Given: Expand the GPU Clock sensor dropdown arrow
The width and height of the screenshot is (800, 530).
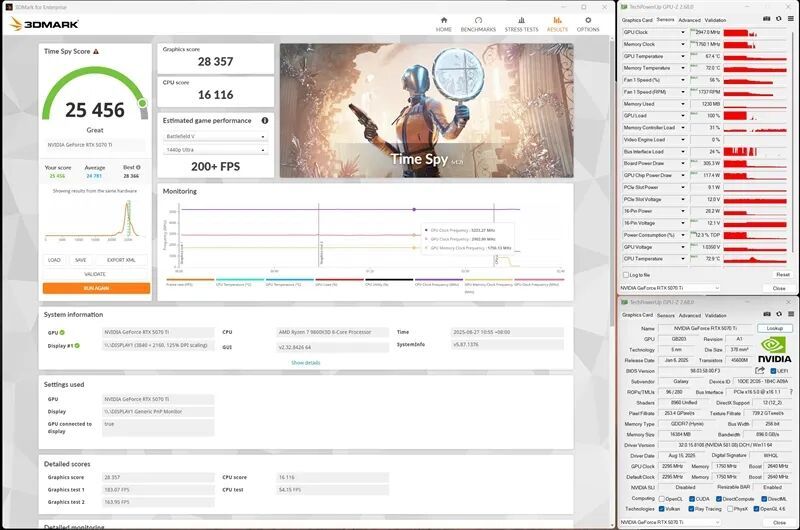Looking at the screenshot, I should 683,32.
